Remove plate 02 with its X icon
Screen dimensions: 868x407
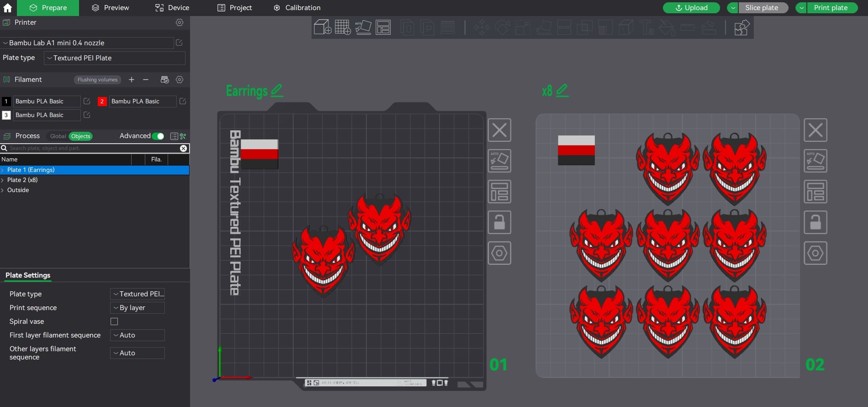click(x=815, y=130)
